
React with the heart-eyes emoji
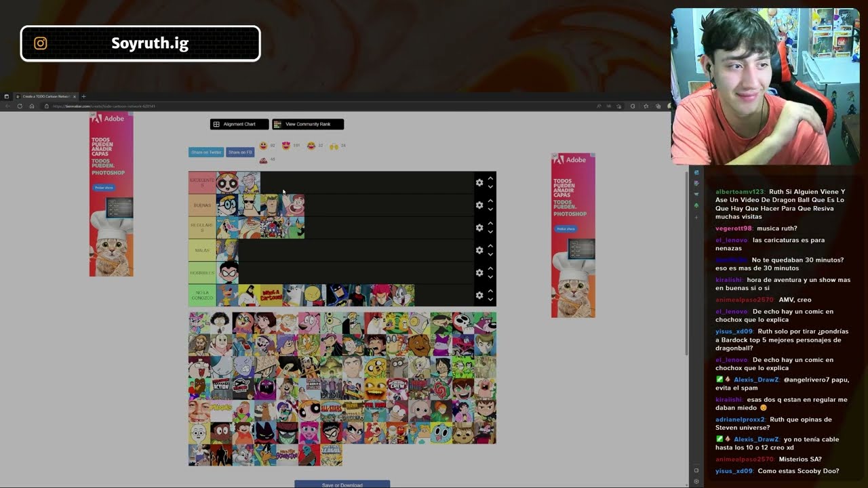pos(285,146)
